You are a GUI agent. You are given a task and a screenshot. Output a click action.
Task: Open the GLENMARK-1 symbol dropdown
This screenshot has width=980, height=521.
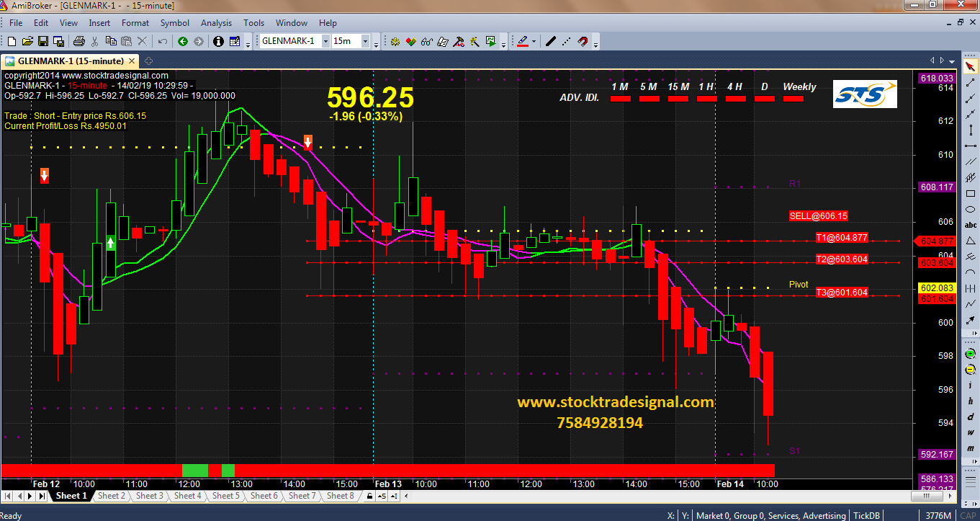pos(325,41)
